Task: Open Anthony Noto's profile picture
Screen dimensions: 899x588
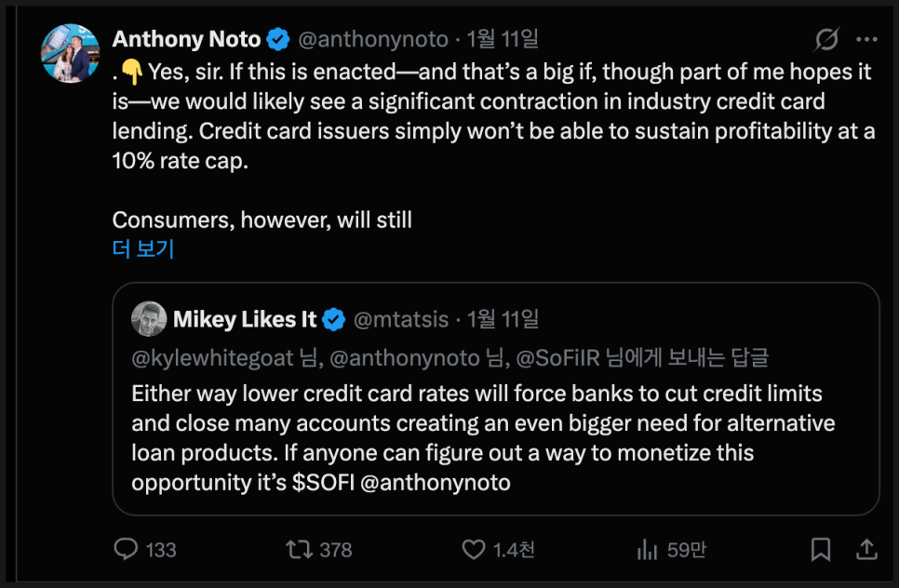Action: tap(70, 53)
